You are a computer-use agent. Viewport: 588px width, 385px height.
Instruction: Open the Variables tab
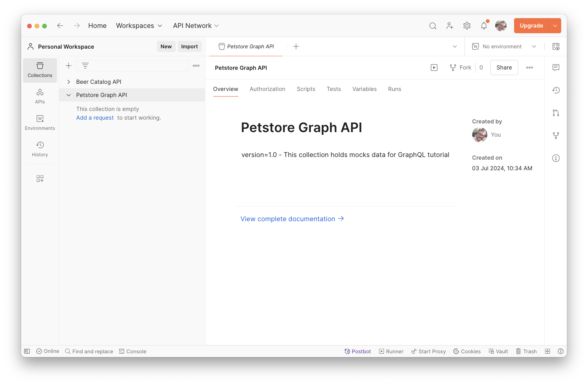[x=364, y=89]
